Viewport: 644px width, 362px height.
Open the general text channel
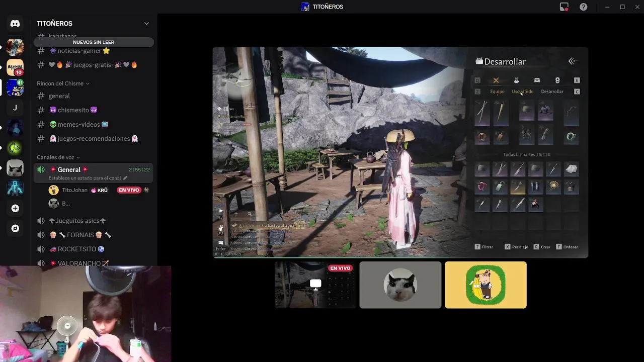click(x=94, y=96)
